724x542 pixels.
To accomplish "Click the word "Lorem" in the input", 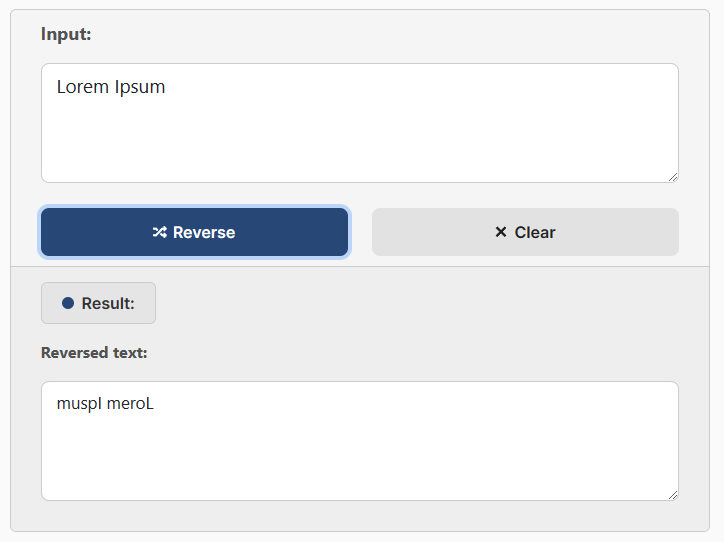I will point(83,87).
